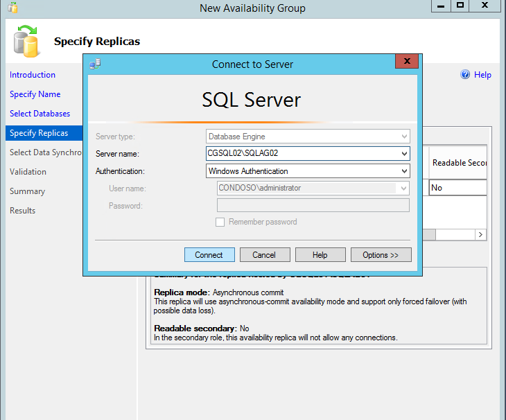Click the 'Readable secondary:' summary label
This screenshot has height=420, width=506.
(195, 329)
